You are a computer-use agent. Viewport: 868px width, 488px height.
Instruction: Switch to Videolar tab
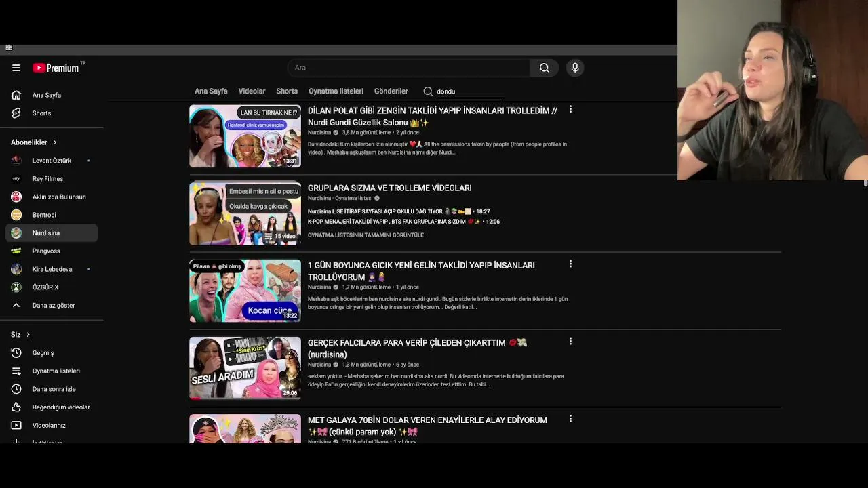pos(252,91)
